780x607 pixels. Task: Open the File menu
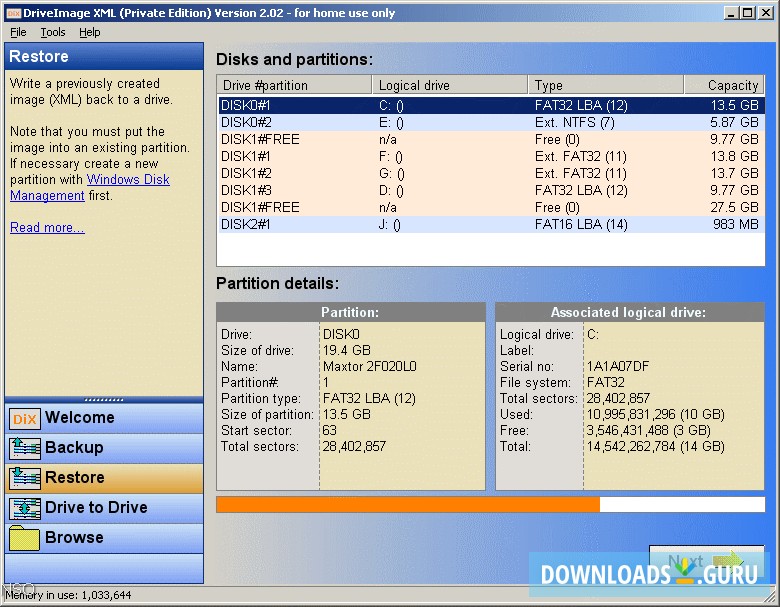18,32
